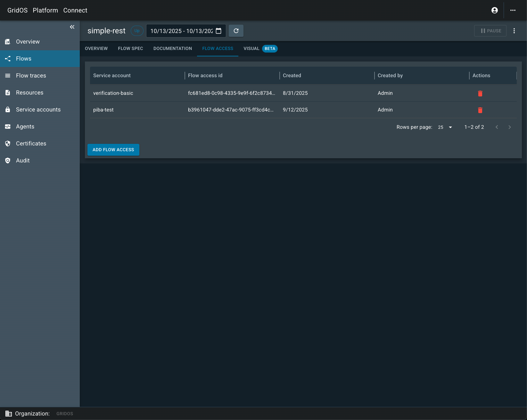Pause the simple-rest flow
Screen dimensions: 527x420
pyautogui.click(x=490, y=31)
